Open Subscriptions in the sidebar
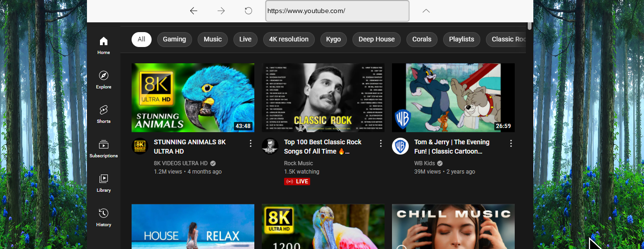 (104, 148)
